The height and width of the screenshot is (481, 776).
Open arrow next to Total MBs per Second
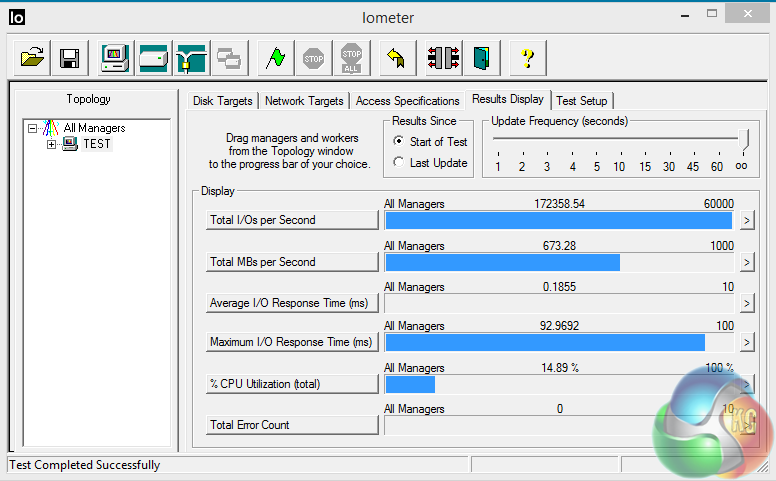(747, 262)
